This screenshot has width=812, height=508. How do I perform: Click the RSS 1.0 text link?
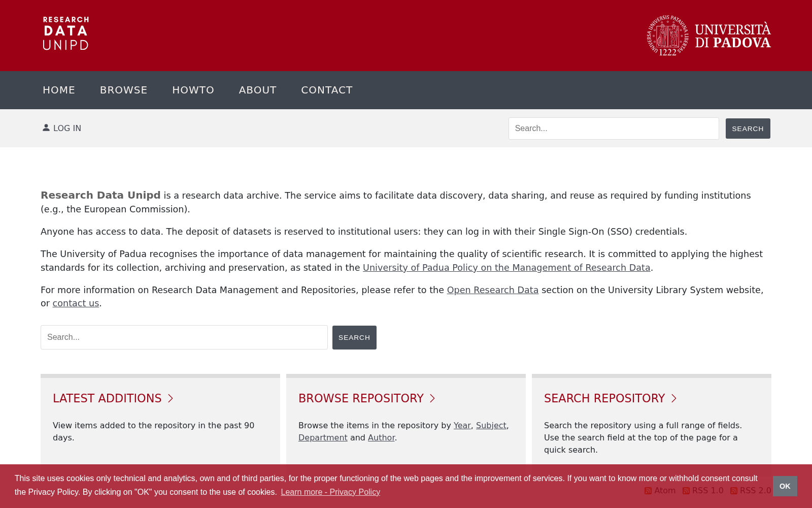[708, 491]
